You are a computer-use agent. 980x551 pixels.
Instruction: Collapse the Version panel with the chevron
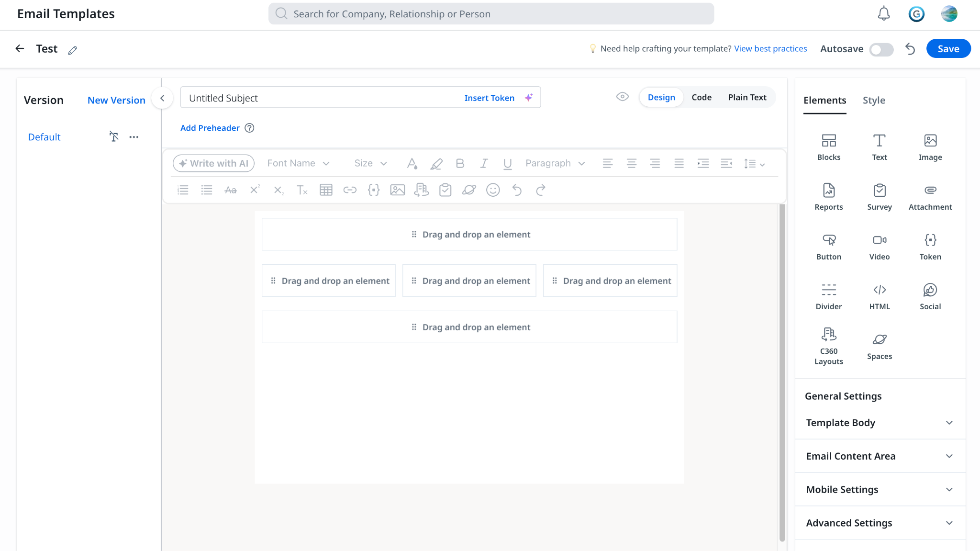point(162,98)
